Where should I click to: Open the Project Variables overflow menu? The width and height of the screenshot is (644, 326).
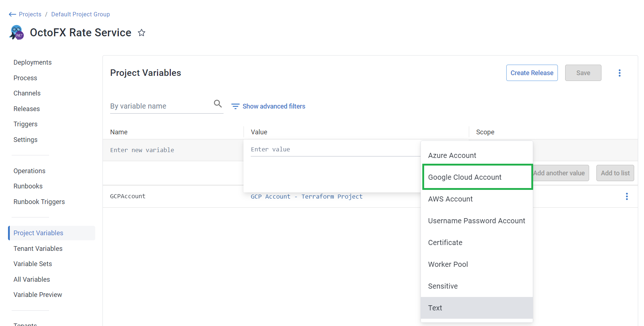coord(619,73)
